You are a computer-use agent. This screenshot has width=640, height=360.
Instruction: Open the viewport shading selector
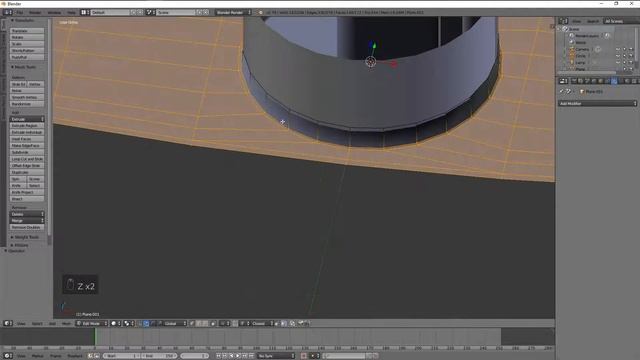click(x=116, y=323)
